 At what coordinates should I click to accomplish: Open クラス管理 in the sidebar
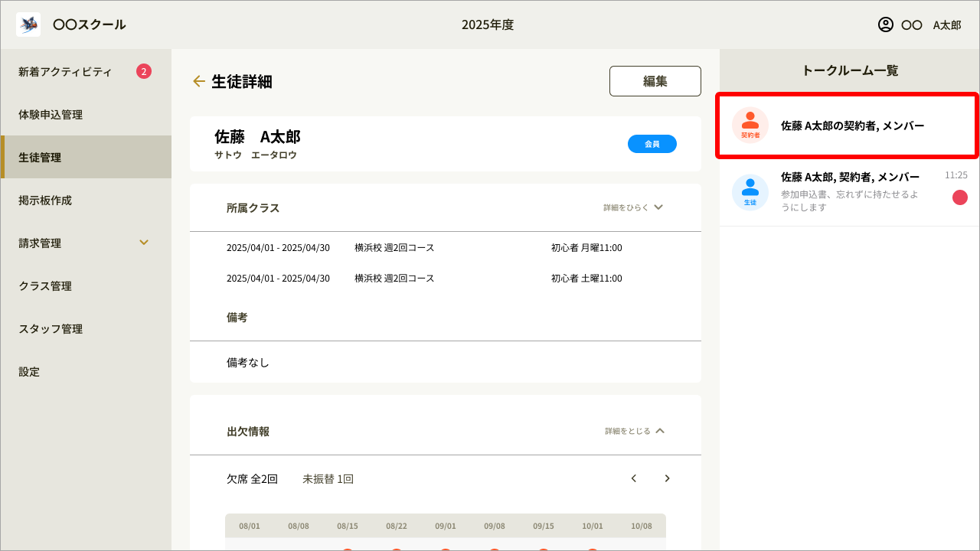(x=45, y=286)
